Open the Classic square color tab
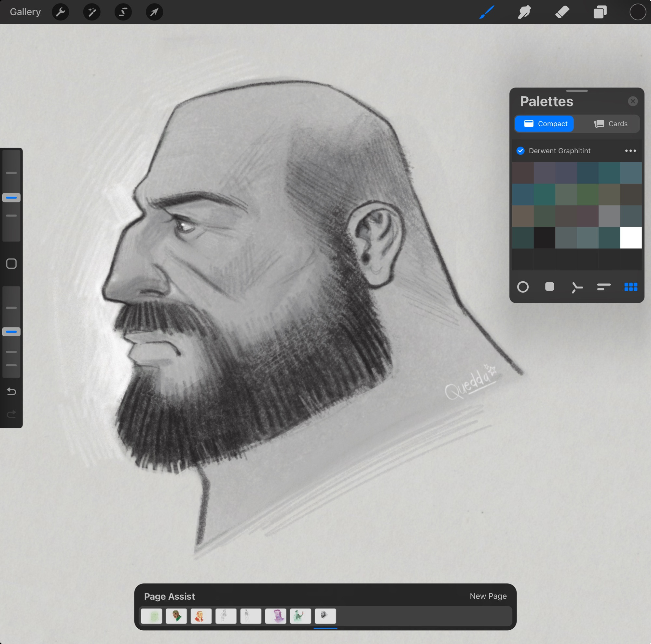 (549, 287)
